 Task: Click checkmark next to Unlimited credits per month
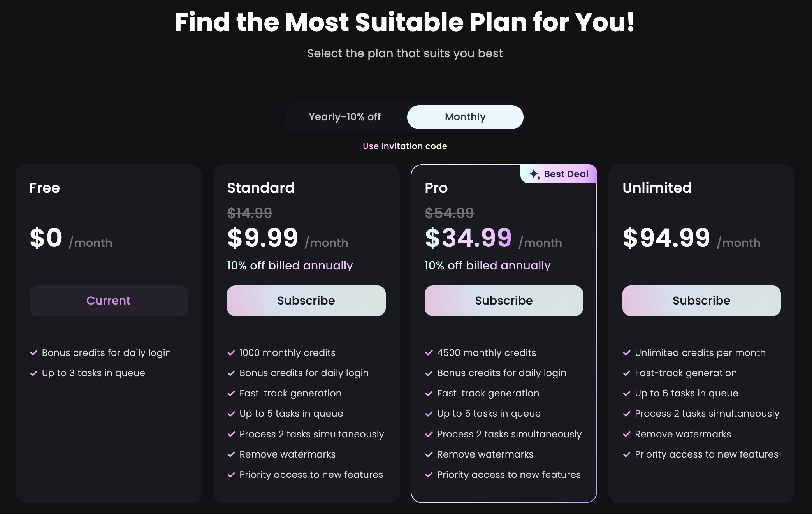coord(627,353)
